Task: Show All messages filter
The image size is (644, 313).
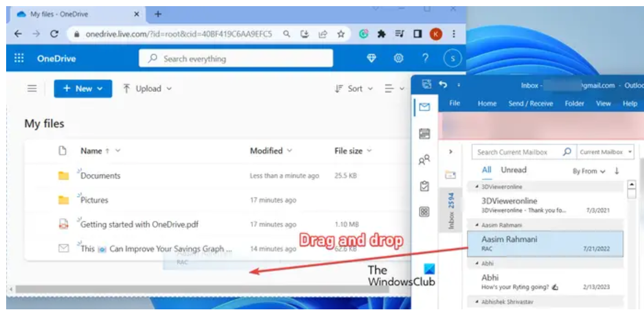Action: coord(487,170)
